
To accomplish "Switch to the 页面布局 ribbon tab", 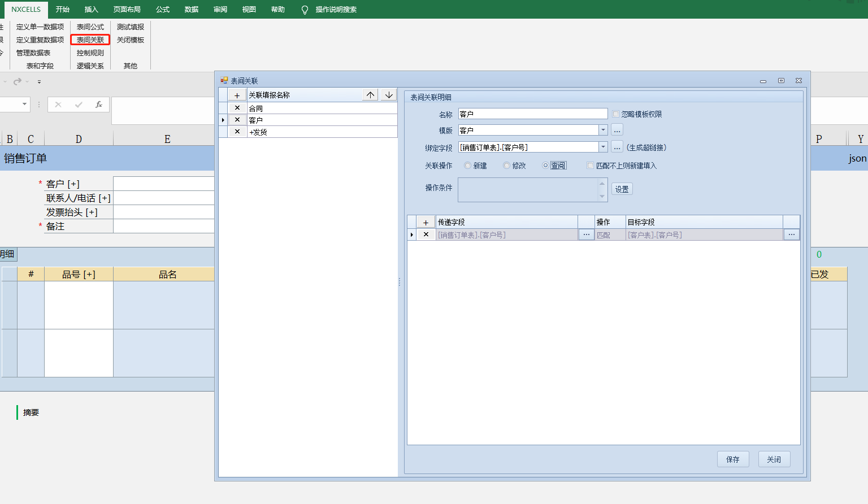I will [x=127, y=10].
